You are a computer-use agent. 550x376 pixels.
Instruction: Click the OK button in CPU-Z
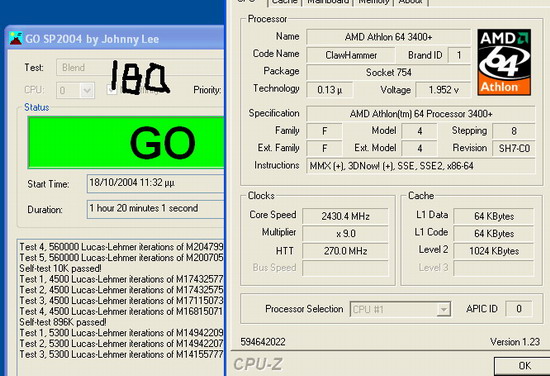coord(523,367)
